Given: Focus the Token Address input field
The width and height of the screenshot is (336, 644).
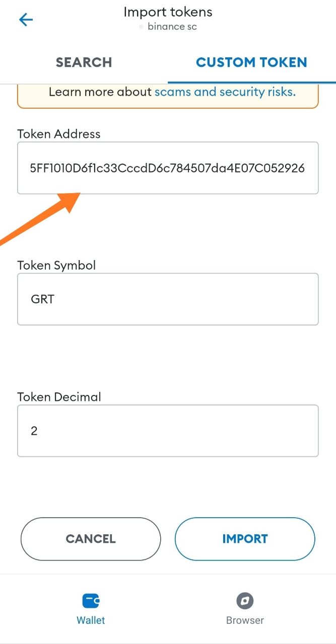Looking at the screenshot, I should tap(168, 168).
